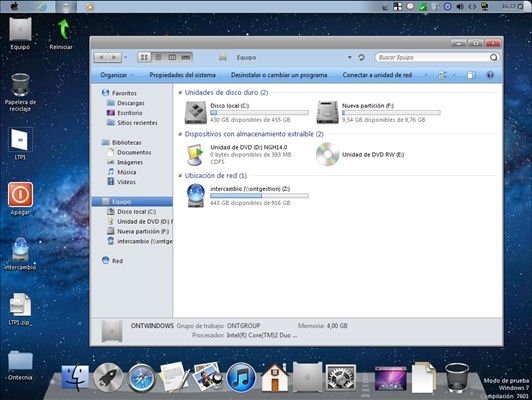Open Escritorio in the sidebar
532x400 pixels.
(125, 113)
